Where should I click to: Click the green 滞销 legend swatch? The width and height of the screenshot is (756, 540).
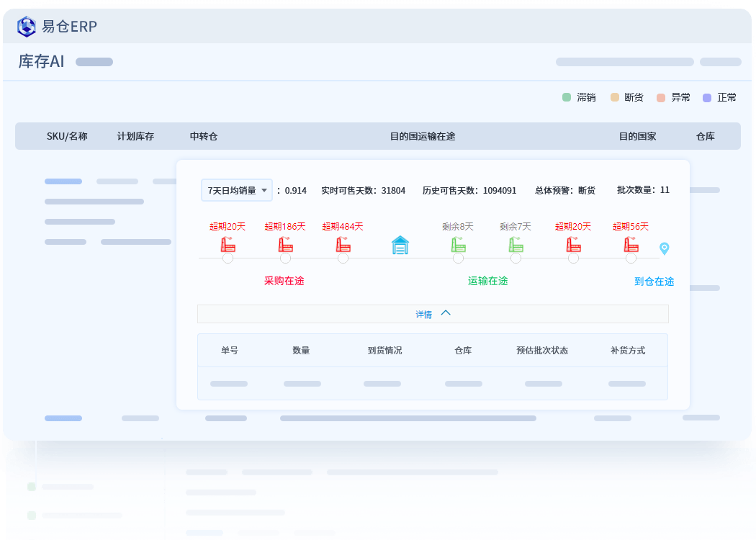[x=567, y=97]
